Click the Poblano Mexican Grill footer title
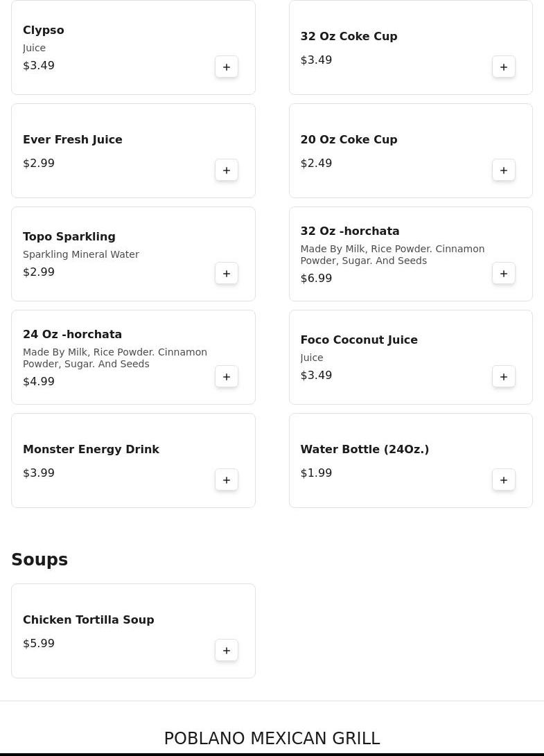Viewport: 544px width, 756px height. point(272,738)
